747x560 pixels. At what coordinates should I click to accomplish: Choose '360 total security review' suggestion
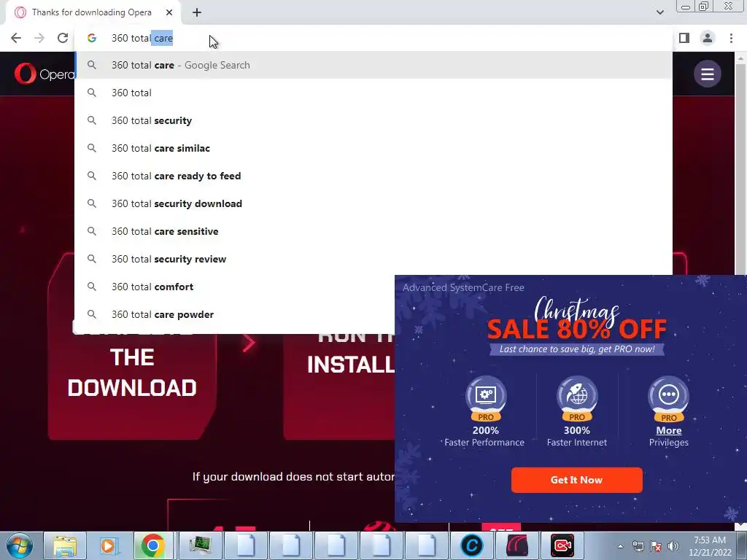coord(373,259)
